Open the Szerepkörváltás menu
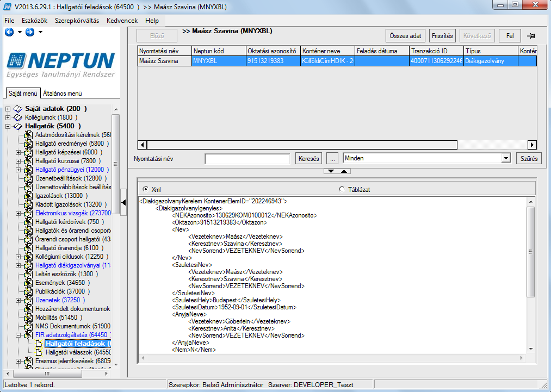Image resolution: width=551 pixels, height=392 pixels. (77, 21)
